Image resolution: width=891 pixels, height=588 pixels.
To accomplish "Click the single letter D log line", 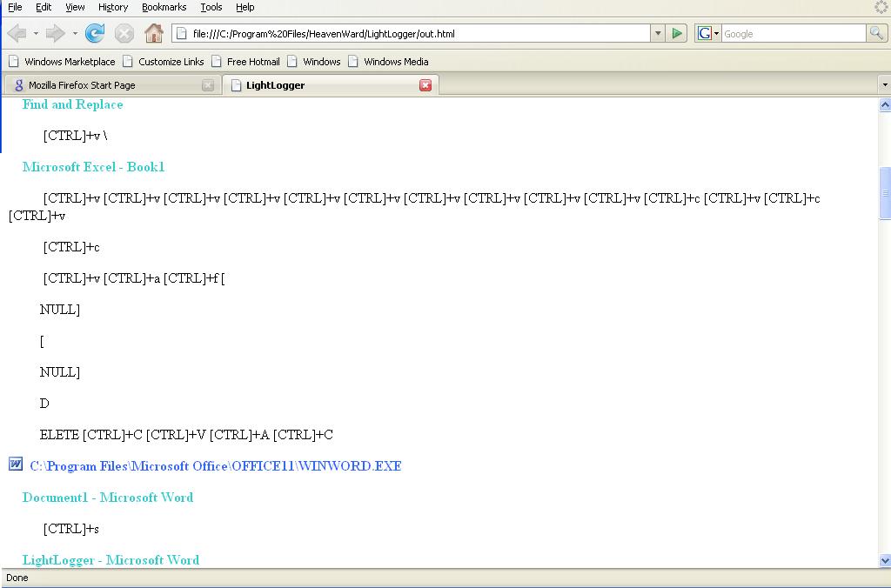I will point(44,404).
